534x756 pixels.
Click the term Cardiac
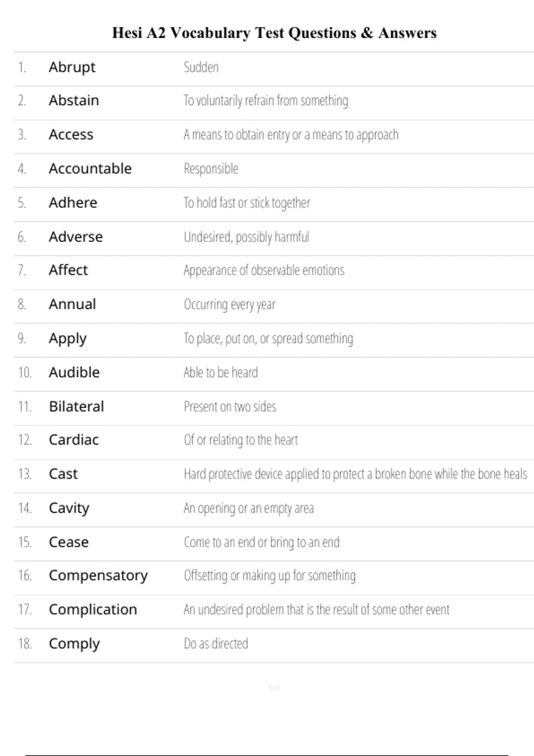[74, 440]
